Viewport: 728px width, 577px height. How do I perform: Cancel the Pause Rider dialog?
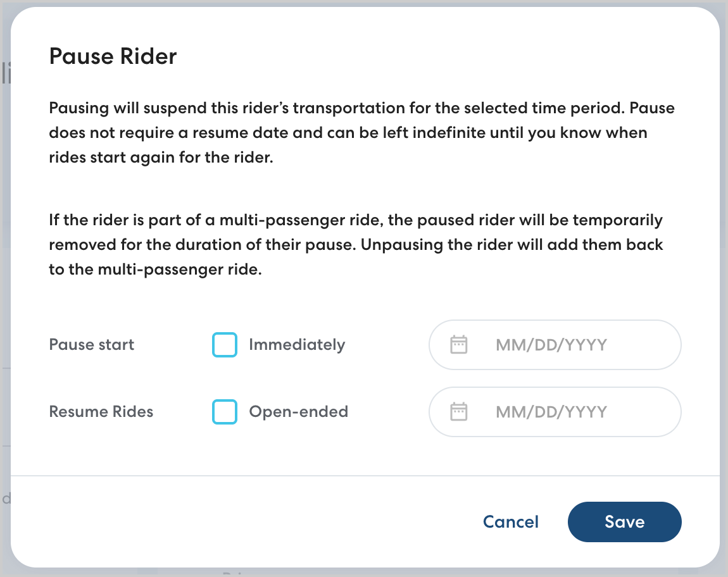point(510,522)
